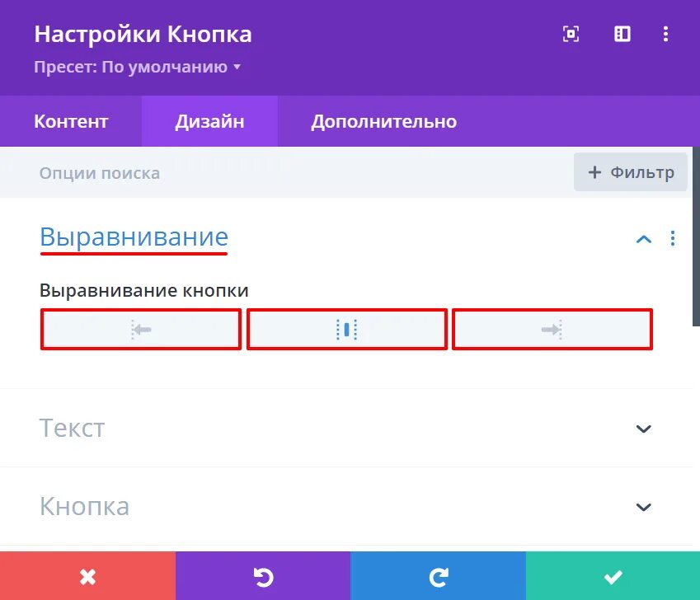Screen dimensions: 700x600
Task: Focus the Опции поиска search field
Action: pos(286,172)
